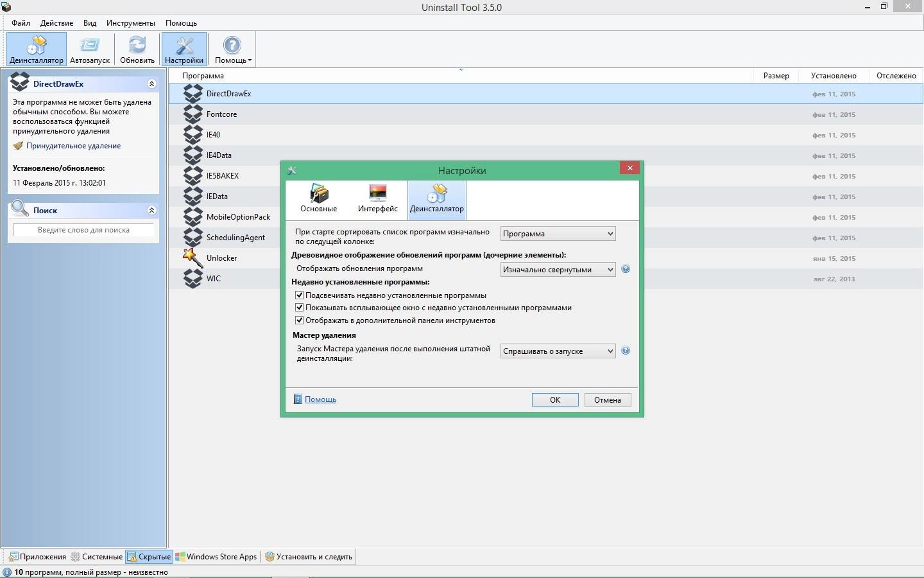
Task: Click Отмена in the Настройки dialog
Action: coord(608,400)
